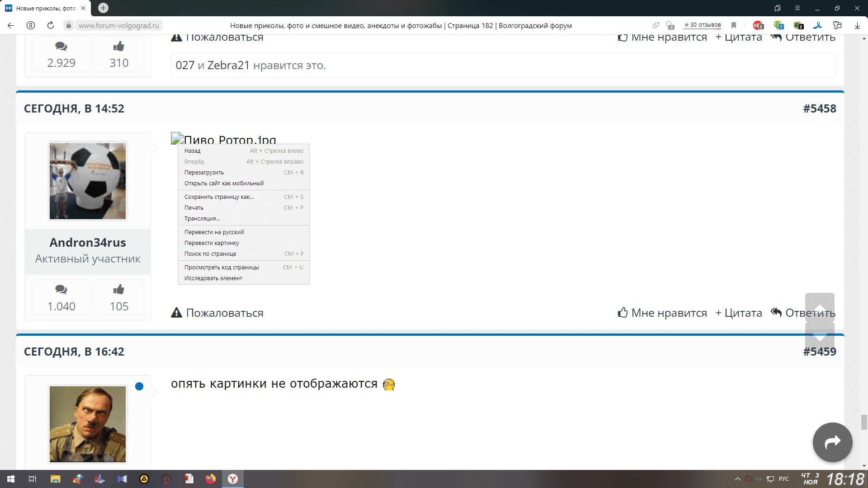Click the blue ribbon extension icon

[817, 25]
